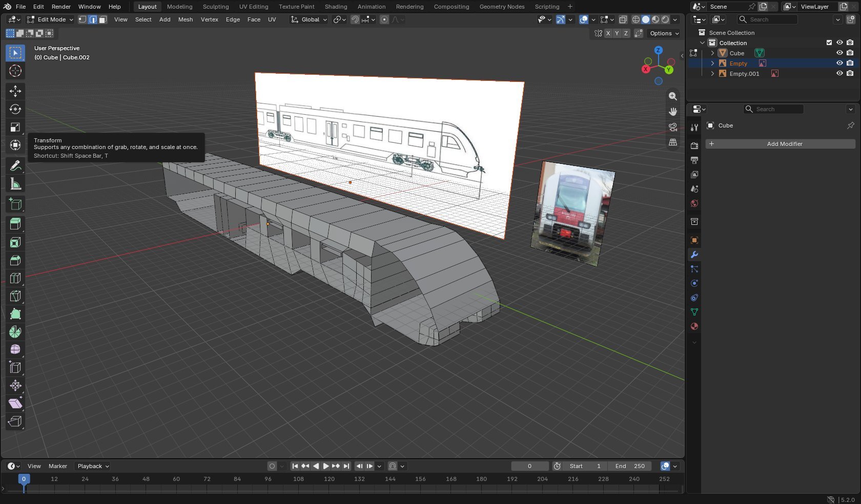The height and width of the screenshot is (504, 861).
Task: Click the viewport zoom magnifier icon
Action: [x=673, y=96]
